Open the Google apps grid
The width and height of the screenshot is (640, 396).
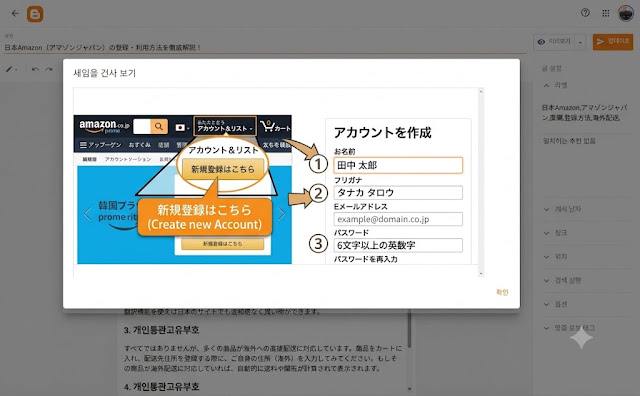[x=606, y=13]
